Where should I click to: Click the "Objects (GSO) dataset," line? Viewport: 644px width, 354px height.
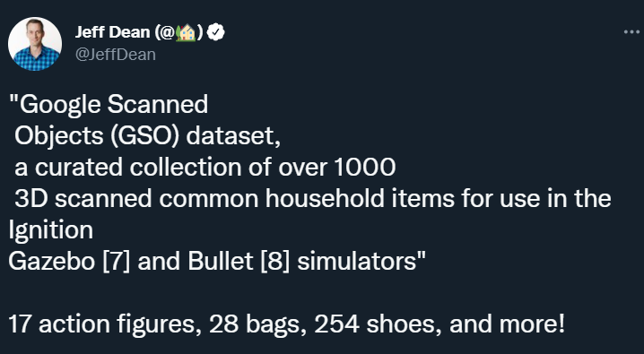(148, 136)
